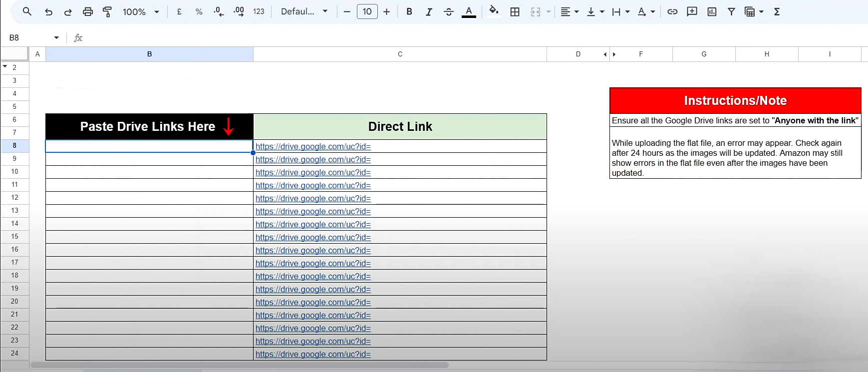The width and height of the screenshot is (868, 372).
Task: Print the spreadsheet
Action: click(88, 11)
